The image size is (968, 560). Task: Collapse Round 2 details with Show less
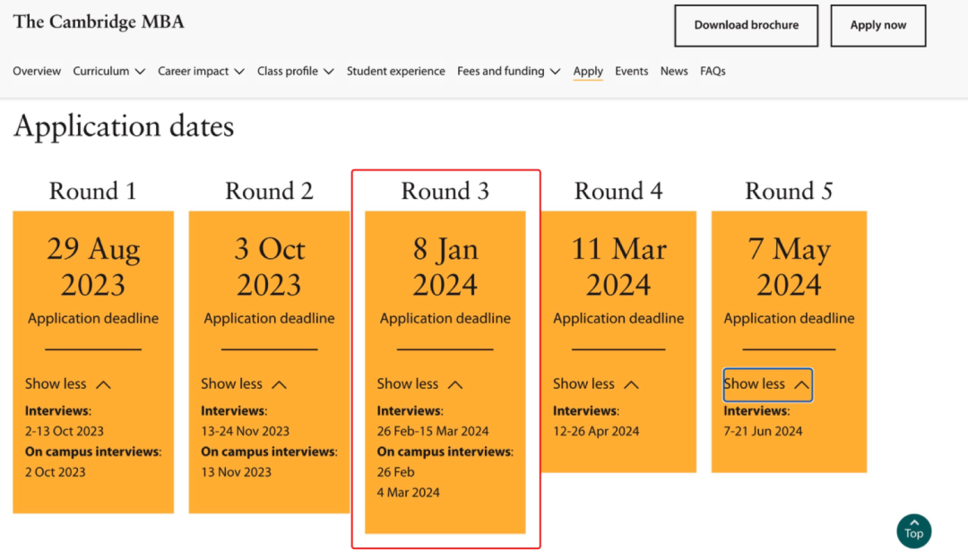point(244,383)
